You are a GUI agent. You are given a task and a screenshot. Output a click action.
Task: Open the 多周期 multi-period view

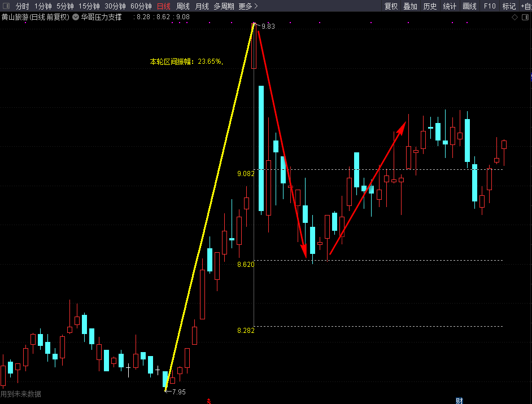point(224,6)
